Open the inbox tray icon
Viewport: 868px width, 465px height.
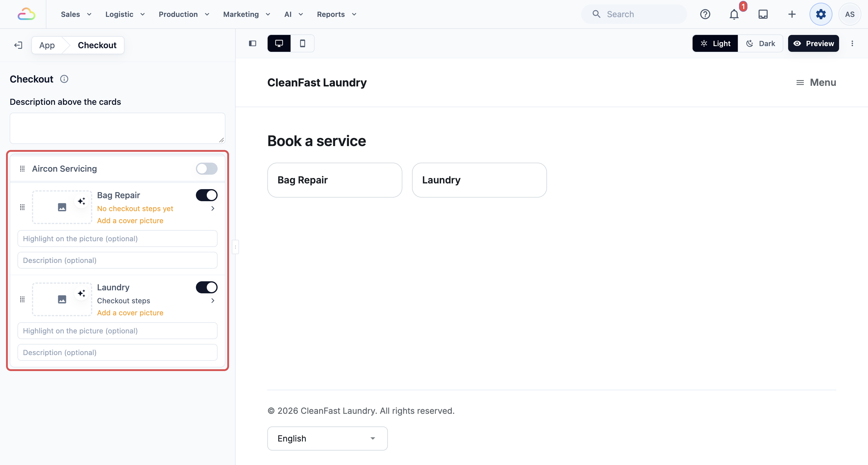763,14
